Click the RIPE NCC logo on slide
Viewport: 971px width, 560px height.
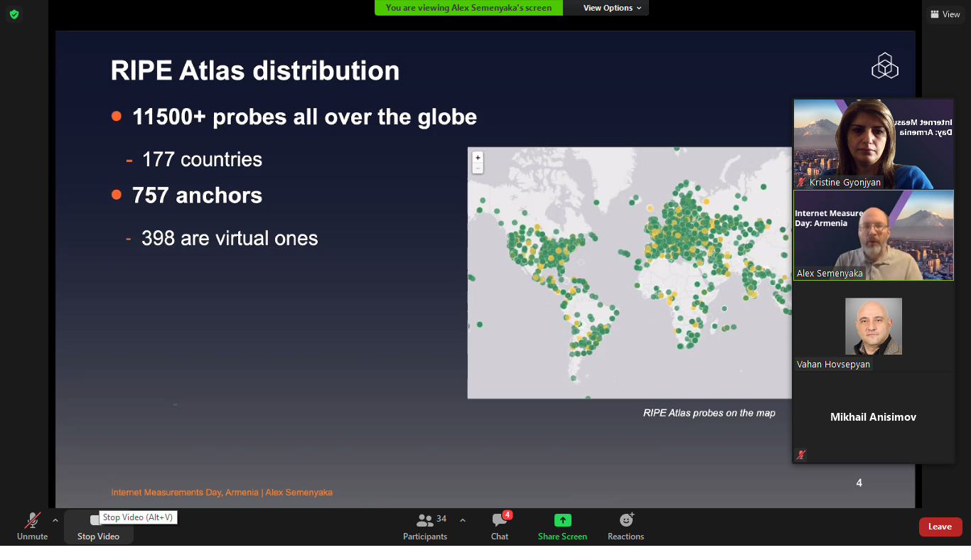(885, 66)
